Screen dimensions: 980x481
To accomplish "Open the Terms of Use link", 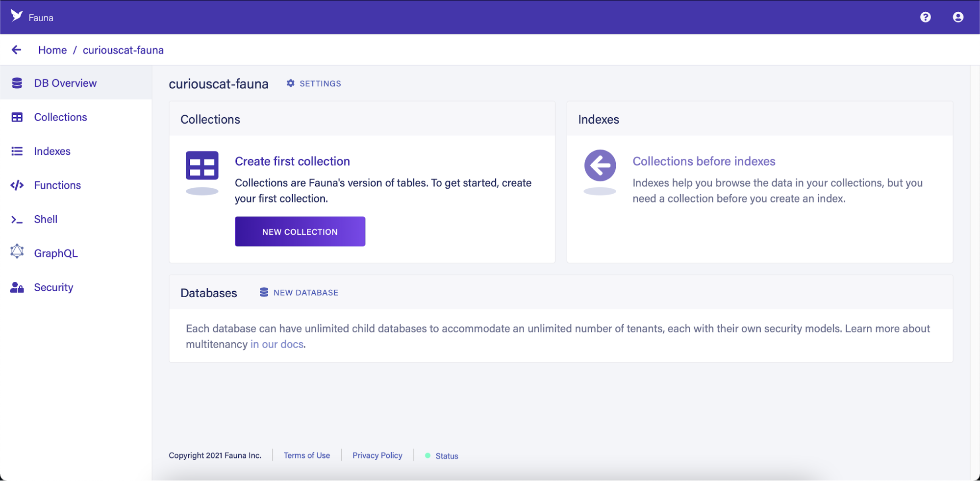I will point(306,456).
